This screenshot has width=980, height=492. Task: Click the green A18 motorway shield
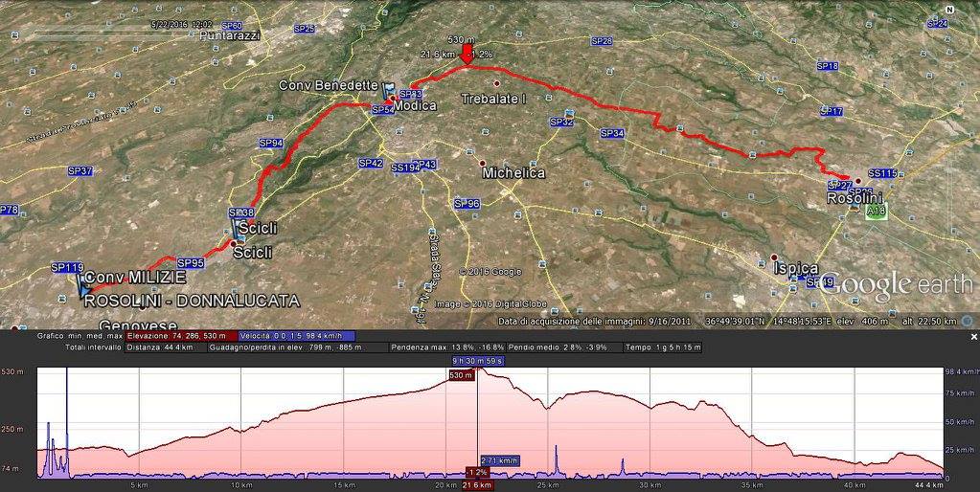874,212
